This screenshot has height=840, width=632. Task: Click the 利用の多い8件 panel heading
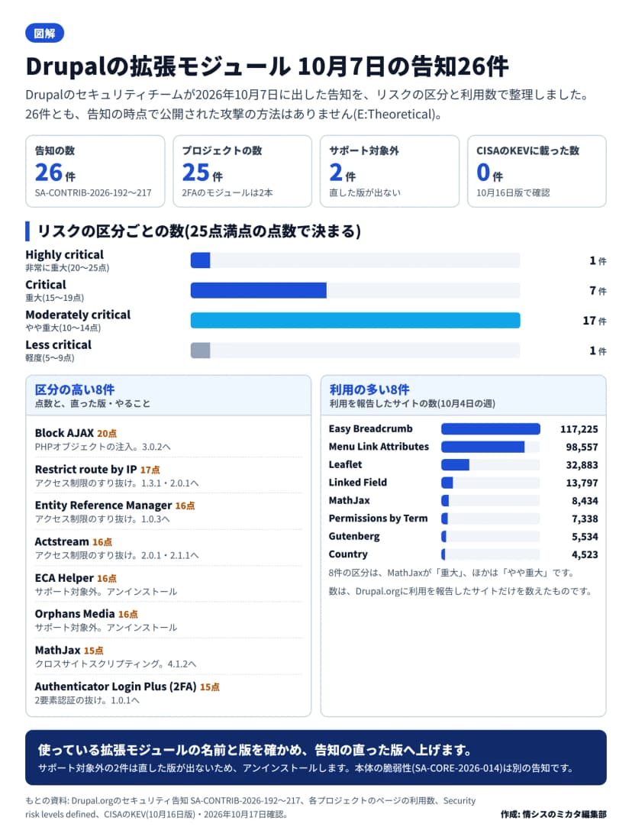click(369, 389)
